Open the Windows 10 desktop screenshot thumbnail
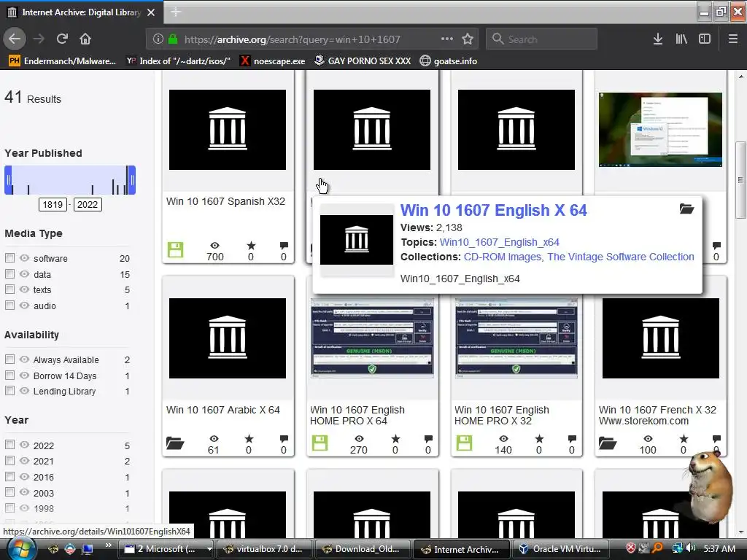Viewport: 747px width, 560px height. click(660, 130)
